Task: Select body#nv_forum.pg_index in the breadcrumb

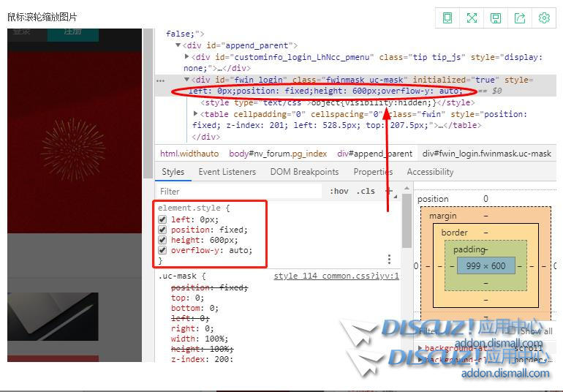Action: point(278,154)
